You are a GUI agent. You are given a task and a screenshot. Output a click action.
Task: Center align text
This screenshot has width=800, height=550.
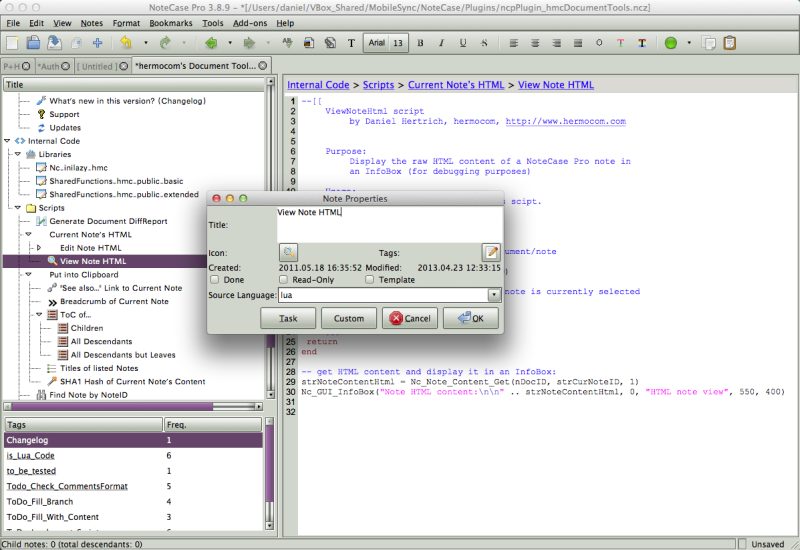535,43
